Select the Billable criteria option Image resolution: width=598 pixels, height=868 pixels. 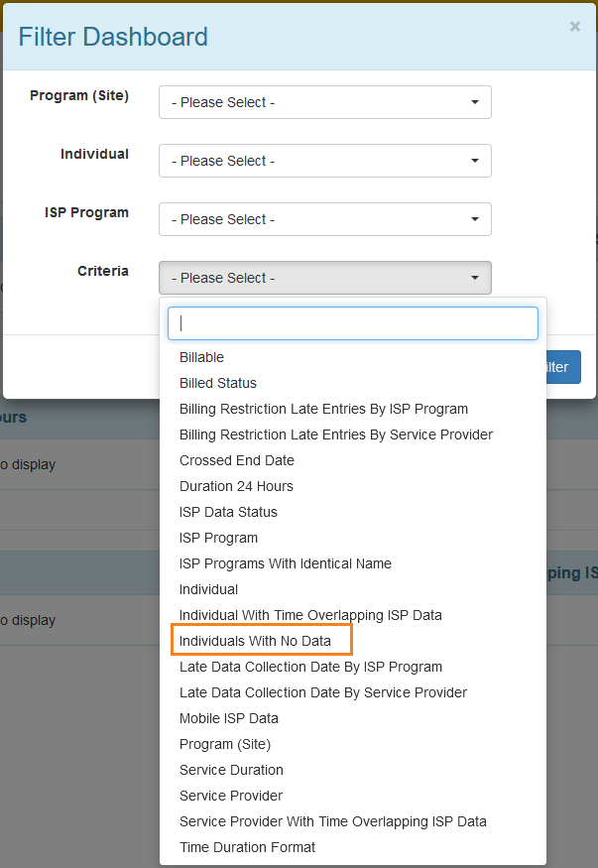(202, 357)
